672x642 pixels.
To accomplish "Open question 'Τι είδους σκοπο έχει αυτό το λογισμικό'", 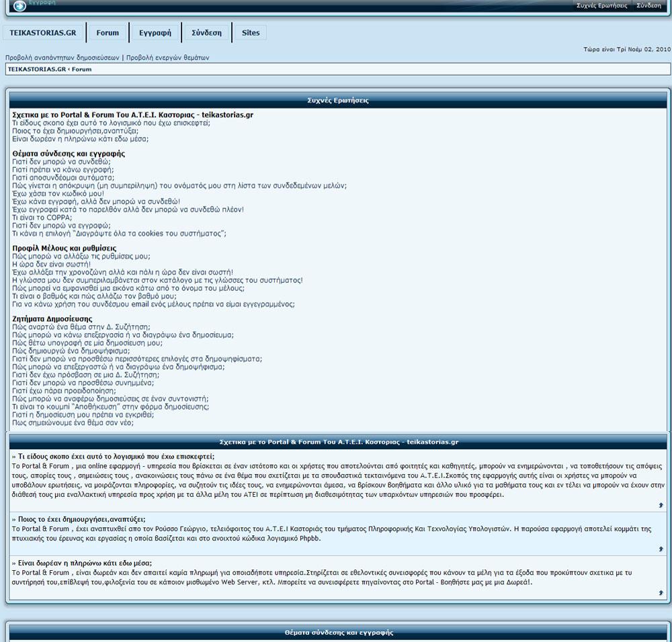I will pyautogui.click(x=112, y=123).
